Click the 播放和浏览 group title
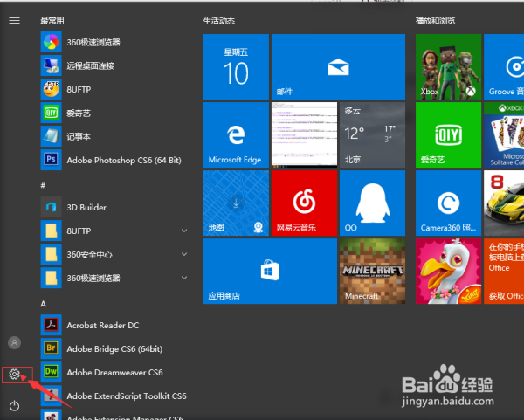Image resolution: width=524 pixels, height=420 pixels. 435,21
